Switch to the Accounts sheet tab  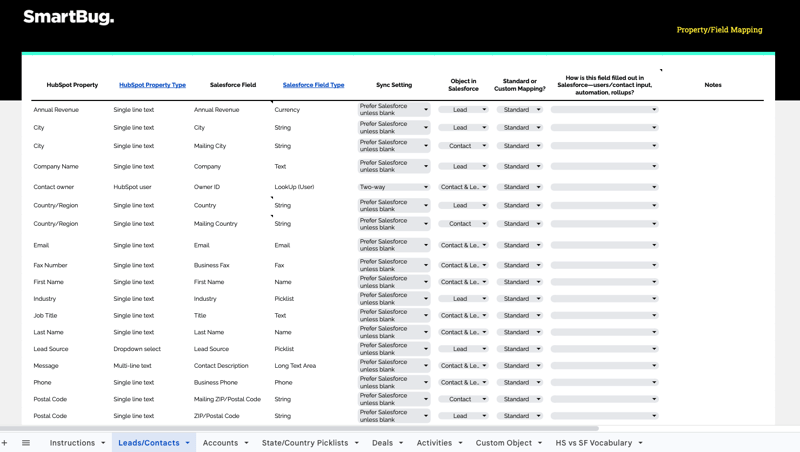(220, 443)
